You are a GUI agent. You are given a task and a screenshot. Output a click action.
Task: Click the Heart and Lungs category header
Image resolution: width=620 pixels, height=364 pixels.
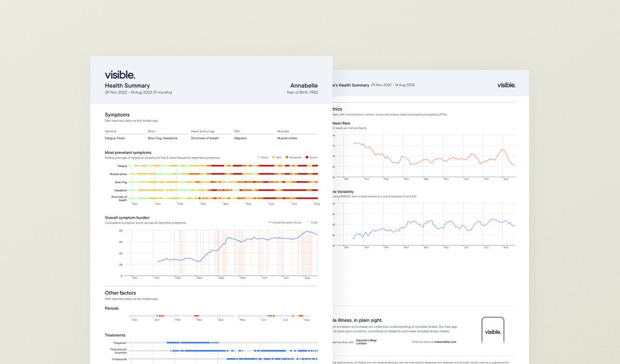[x=203, y=132]
